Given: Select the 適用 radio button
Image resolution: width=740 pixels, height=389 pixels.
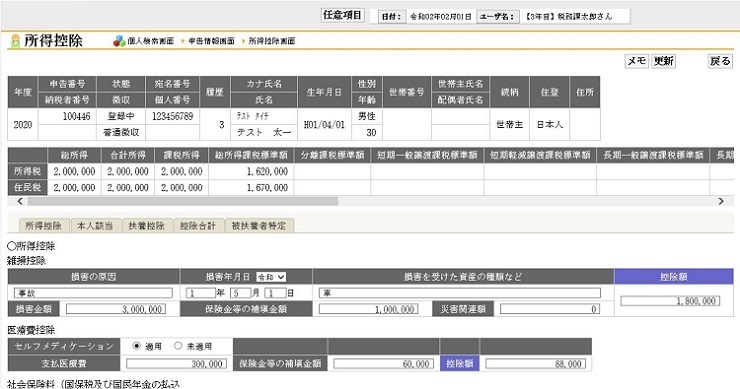Looking at the screenshot, I should 136,346.
